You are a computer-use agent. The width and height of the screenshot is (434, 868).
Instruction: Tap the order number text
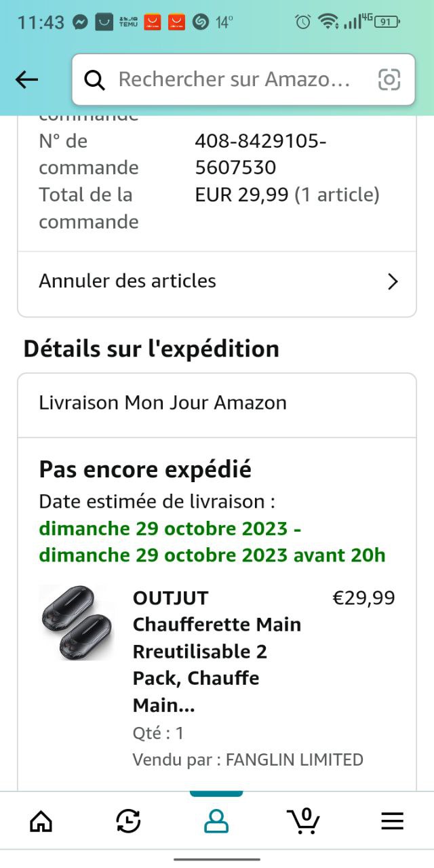tap(260, 154)
